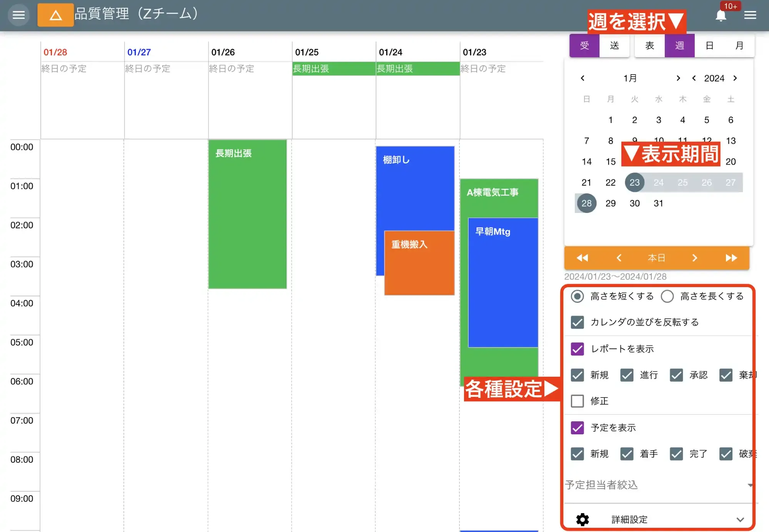
Task: Enable the 修正 checkbox
Action: click(x=577, y=401)
